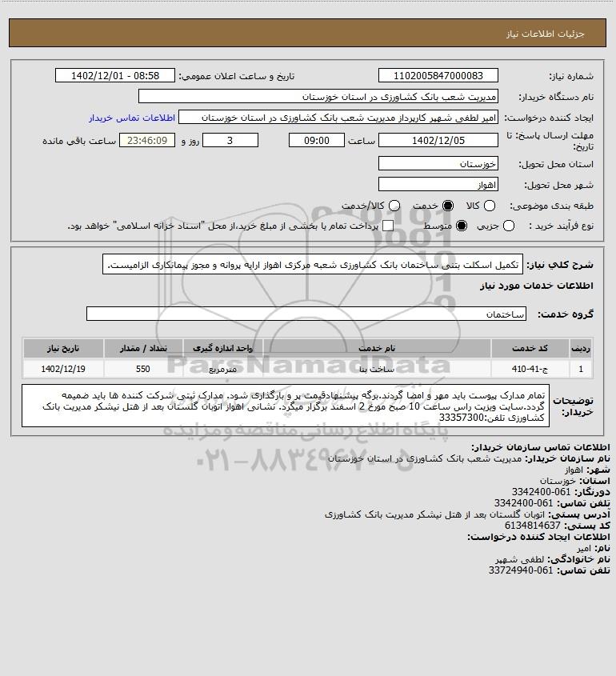Click the اطلاعات خدمات مورد نیاز heading

[x=536, y=286]
